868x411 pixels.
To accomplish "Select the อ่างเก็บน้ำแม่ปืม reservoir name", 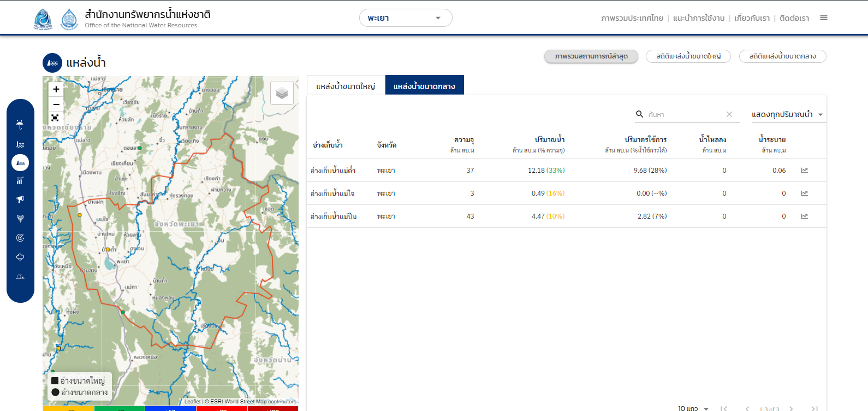I will pos(334,216).
